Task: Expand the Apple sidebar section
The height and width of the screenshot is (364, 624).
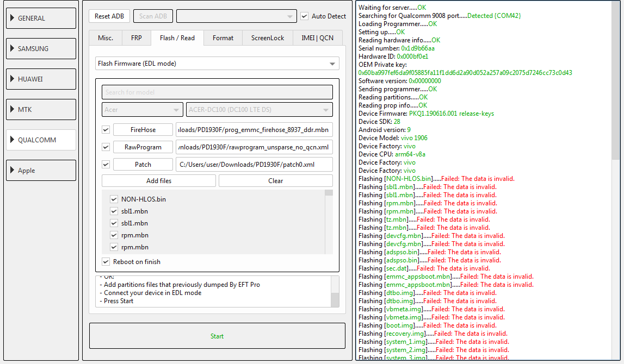Action: 41,171
